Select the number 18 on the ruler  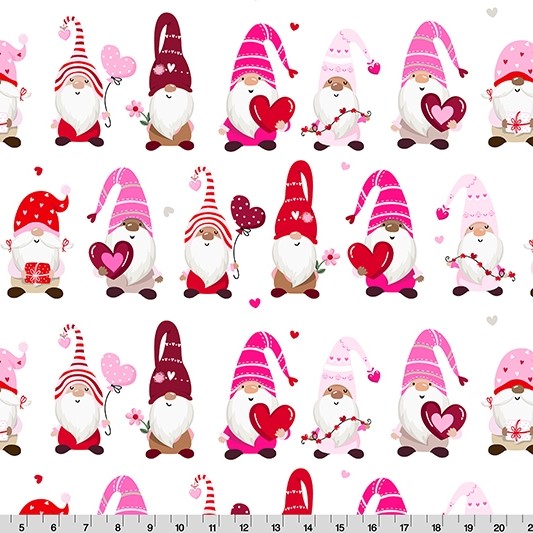(436, 527)
